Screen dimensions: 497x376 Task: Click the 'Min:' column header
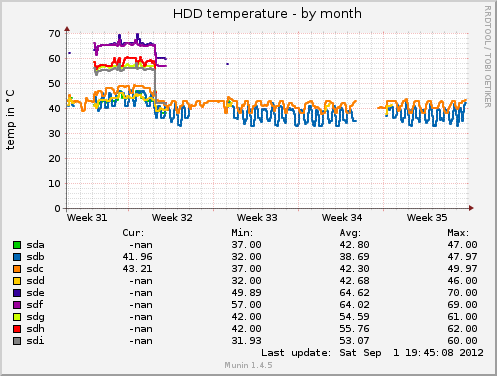[x=242, y=233]
